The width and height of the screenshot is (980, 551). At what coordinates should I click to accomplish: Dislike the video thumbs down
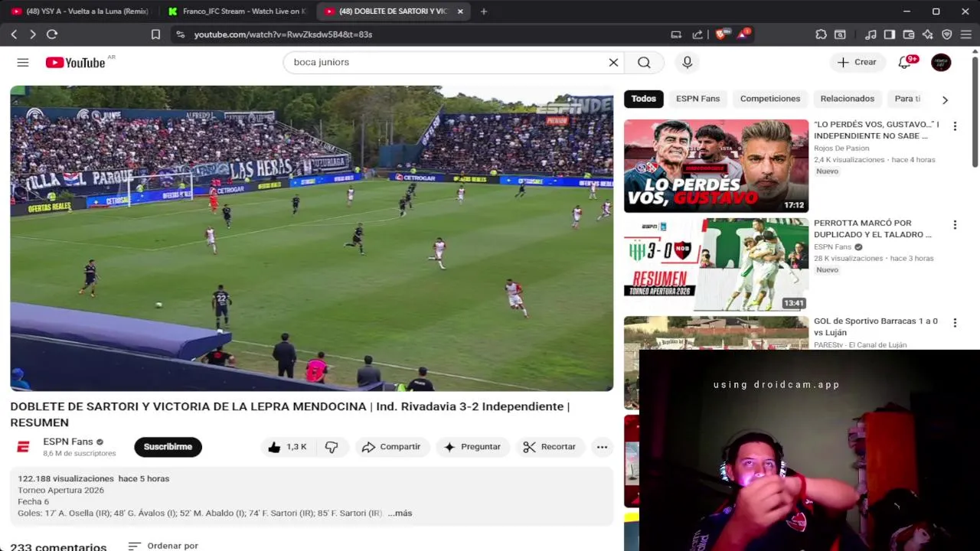click(332, 447)
